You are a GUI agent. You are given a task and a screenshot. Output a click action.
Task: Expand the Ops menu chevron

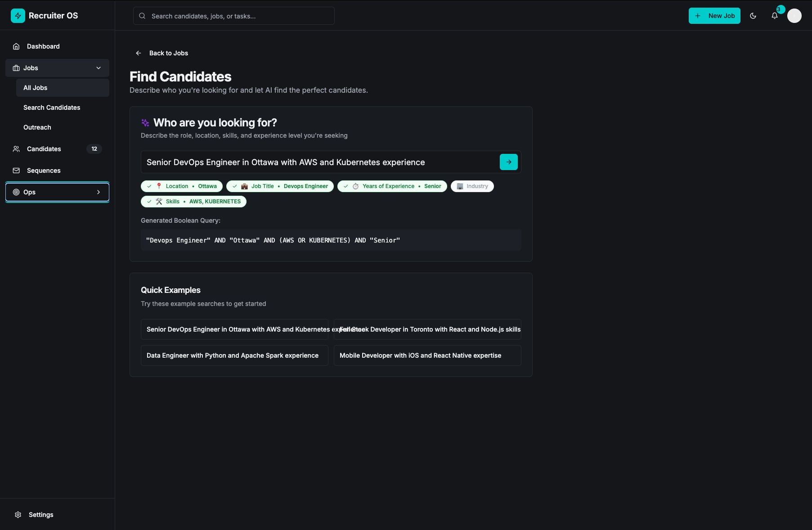[99, 192]
